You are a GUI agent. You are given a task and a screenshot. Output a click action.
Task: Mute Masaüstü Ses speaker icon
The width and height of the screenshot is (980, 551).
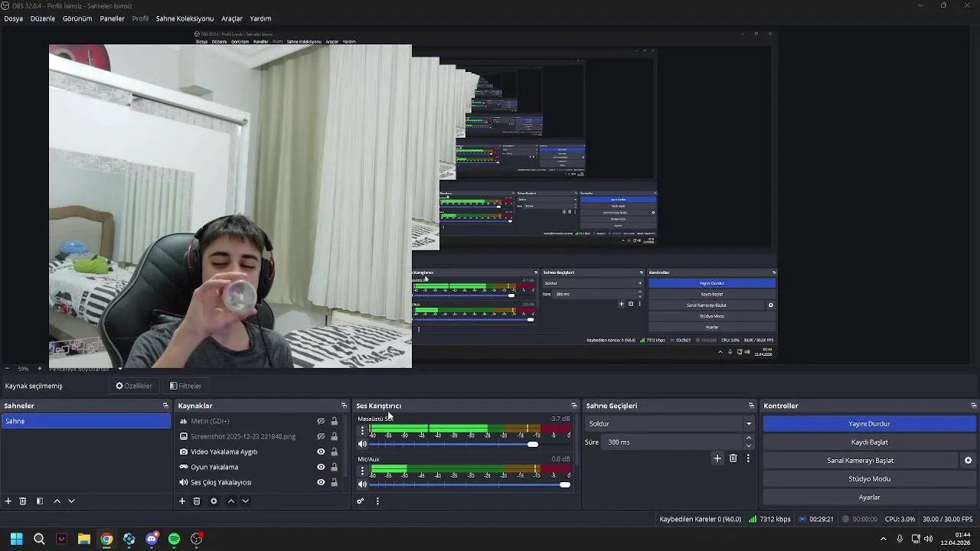tap(362, 444)
